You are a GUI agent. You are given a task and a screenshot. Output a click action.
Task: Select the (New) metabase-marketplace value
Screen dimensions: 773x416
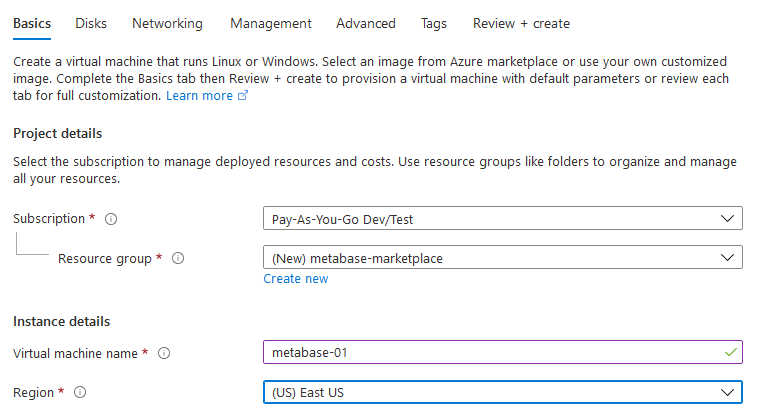[357, 258]
